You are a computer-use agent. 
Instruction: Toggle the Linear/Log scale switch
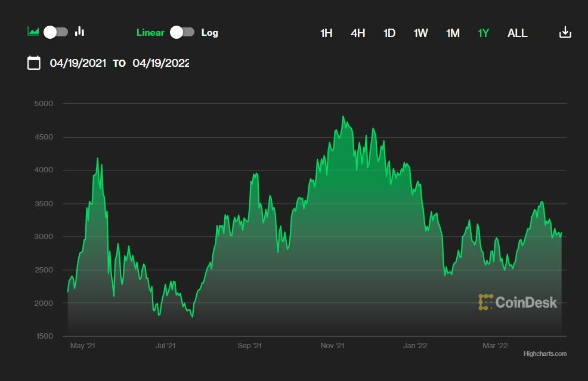tap(182, 32)
